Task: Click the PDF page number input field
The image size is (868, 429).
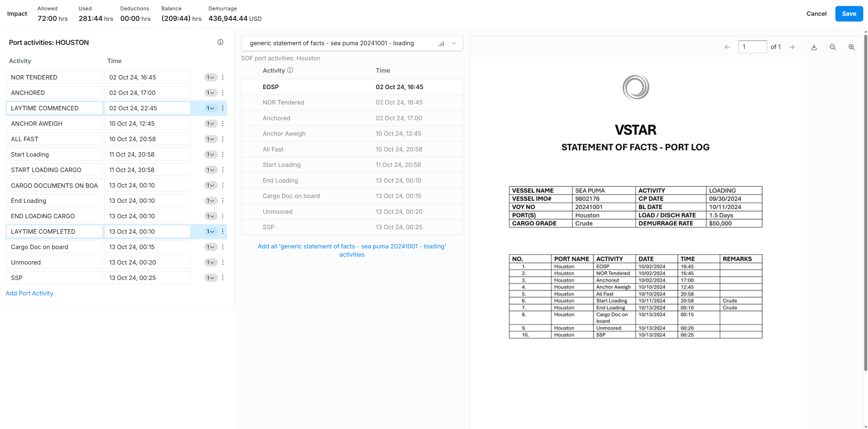Action: 752,47
